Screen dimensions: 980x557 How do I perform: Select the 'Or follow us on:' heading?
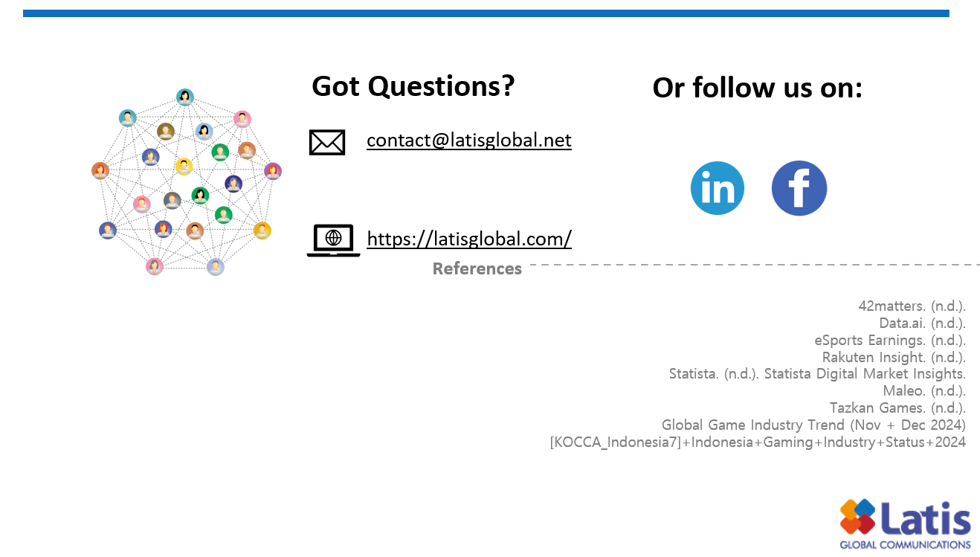[758, 88]
